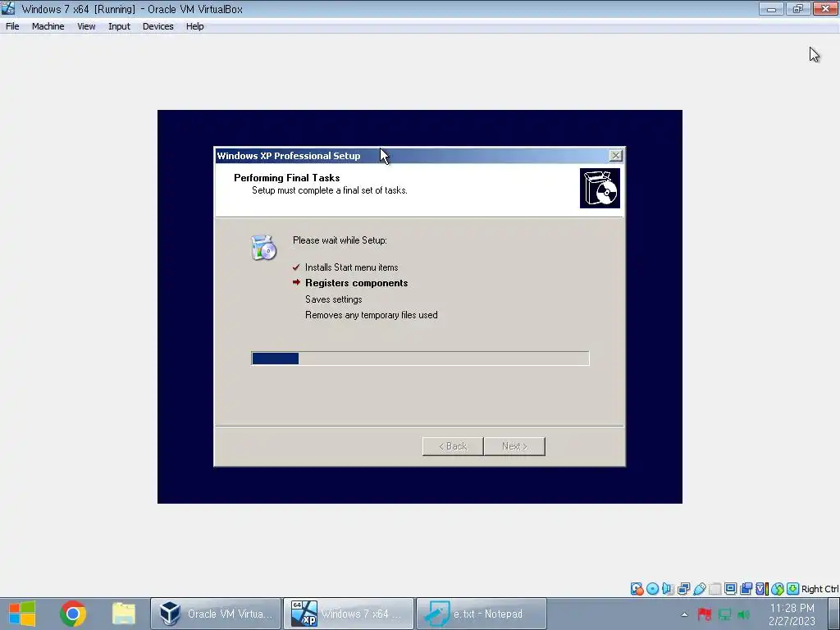
Task: Click the network adapters status icon
Action: [683, 589]
